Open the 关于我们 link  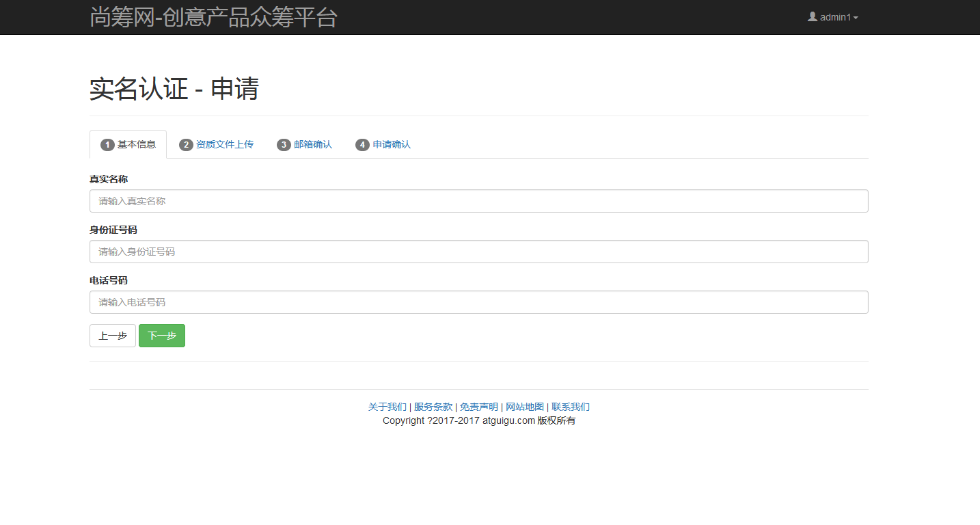pyautogui.click(x=386, y=407)
